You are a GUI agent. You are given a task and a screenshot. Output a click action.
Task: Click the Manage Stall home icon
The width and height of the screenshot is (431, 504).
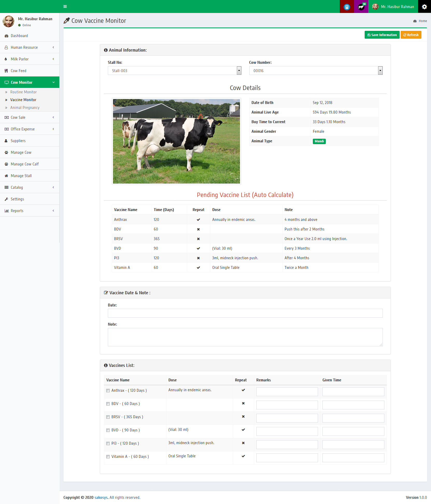point(6,176)
